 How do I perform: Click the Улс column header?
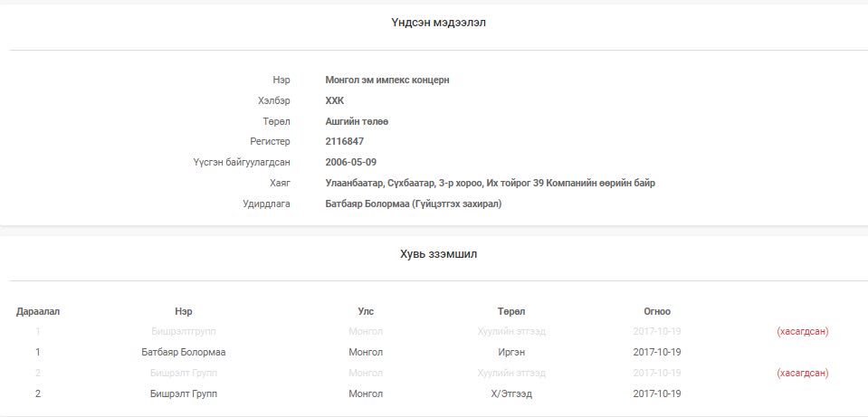tap(366, 311)
